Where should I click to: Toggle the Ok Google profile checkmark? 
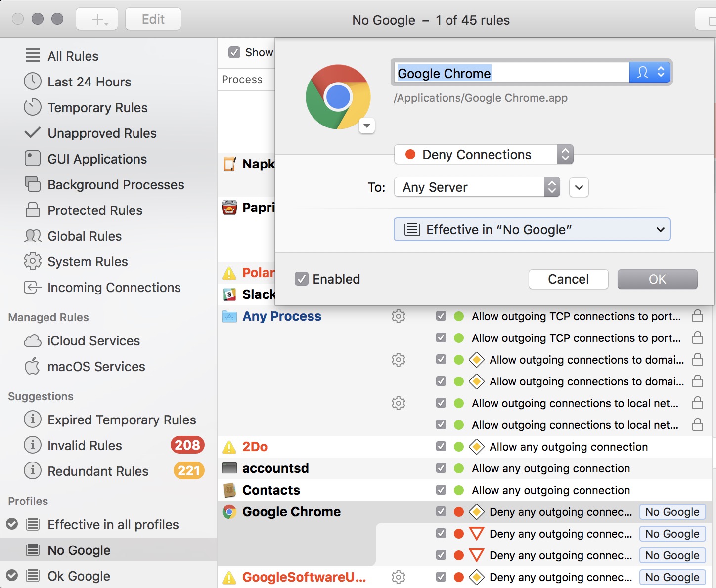[12, 576]
